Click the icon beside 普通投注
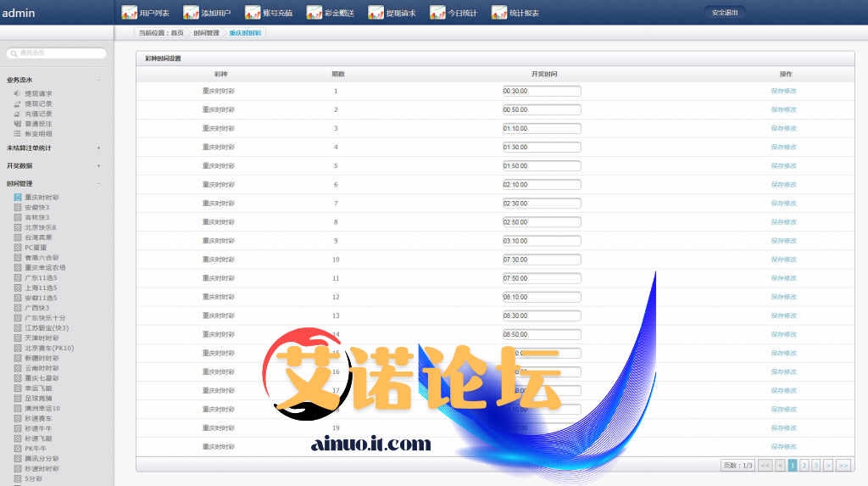This screenshot has width=868, height=486. [17, 124]
